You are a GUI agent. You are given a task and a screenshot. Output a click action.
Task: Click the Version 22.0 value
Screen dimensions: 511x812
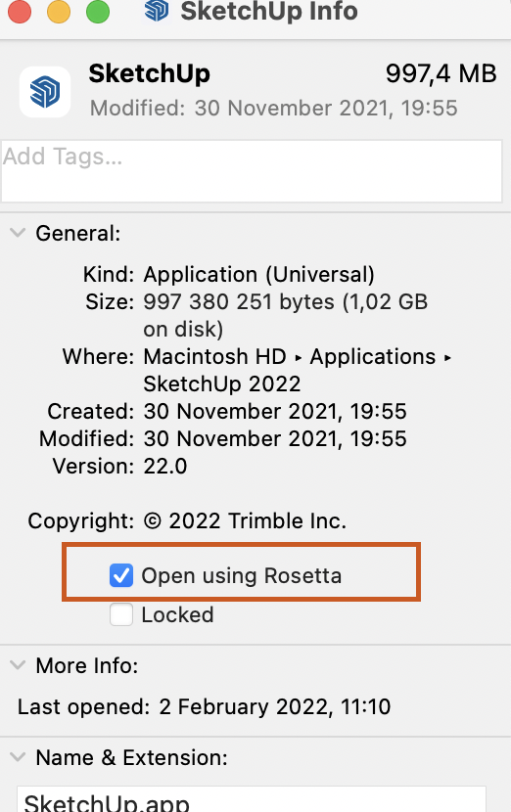pos(165,466)
